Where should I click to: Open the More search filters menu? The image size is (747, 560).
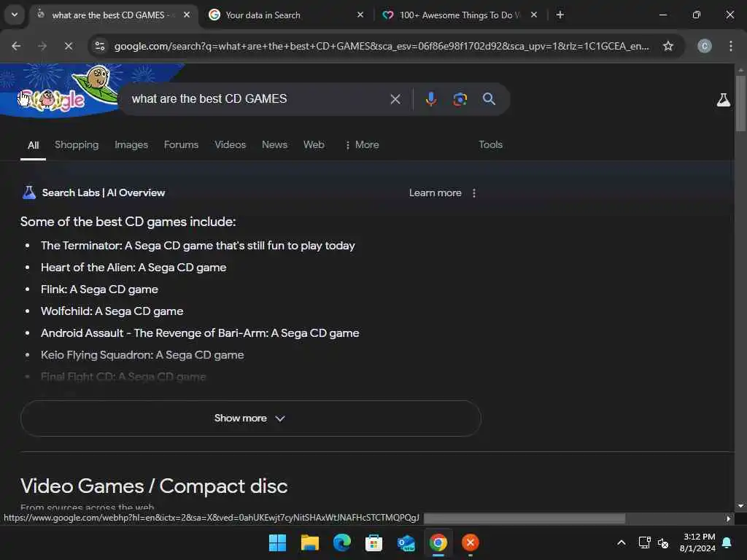coord(362,145)
